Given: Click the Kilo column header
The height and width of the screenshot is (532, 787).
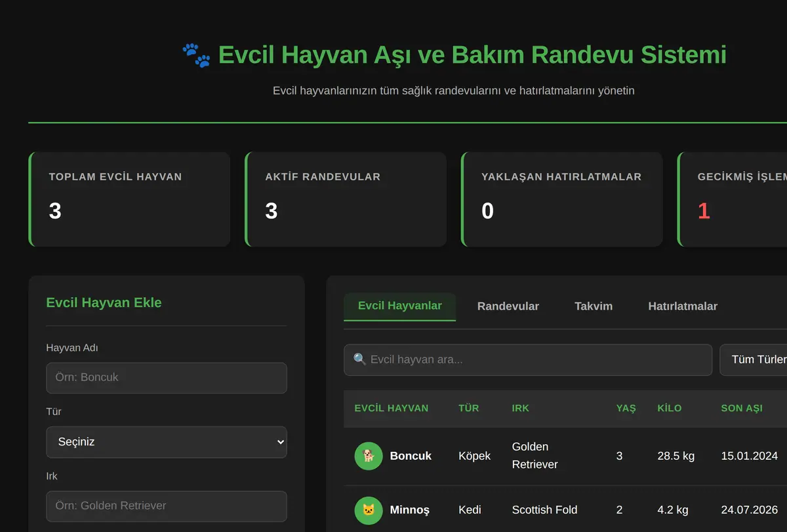Looking at the screenshot, I should pyautogui.click(x=670, y=408).
